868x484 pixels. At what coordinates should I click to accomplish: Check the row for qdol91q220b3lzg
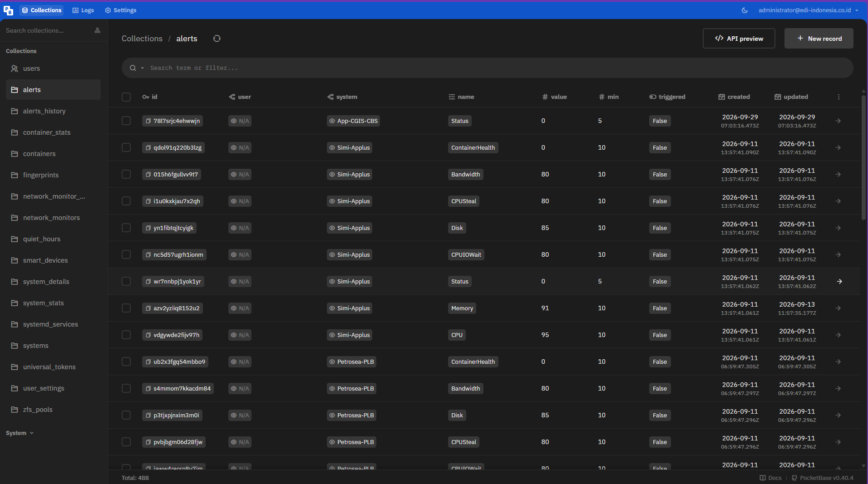point(126,147)
